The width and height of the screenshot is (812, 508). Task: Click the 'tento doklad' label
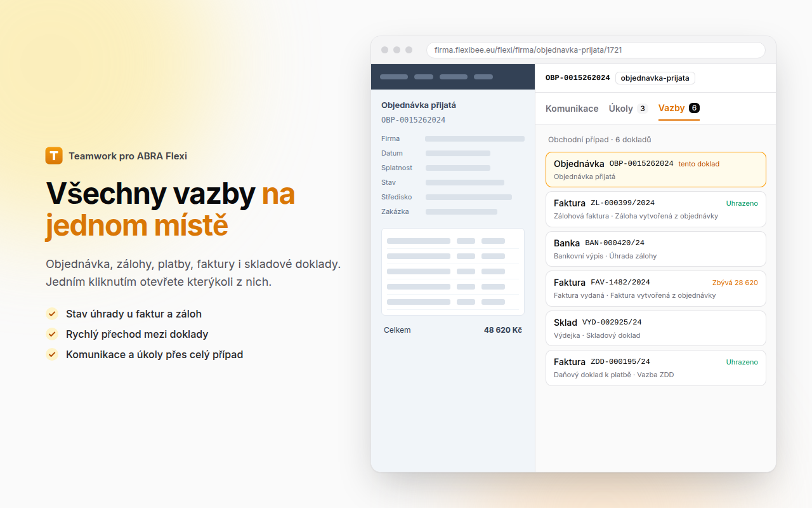[698, 164]
